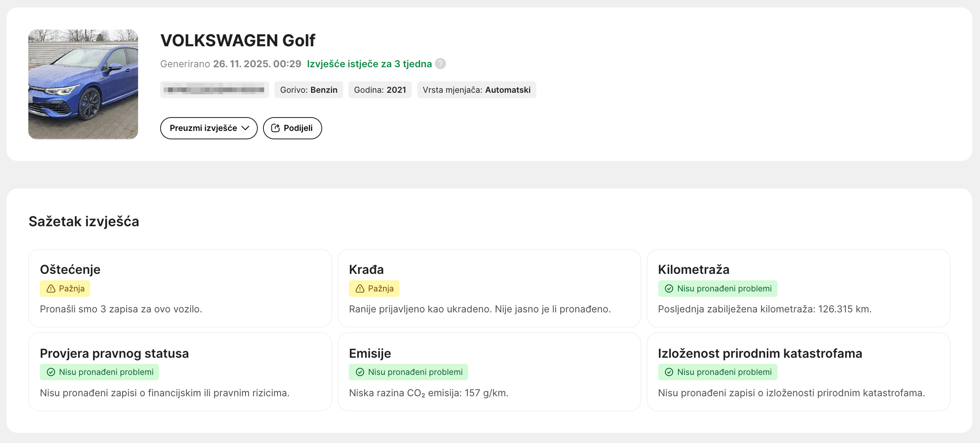Click the green check icon in Emisije card
This screenshot has height=443, width=980.
[x=360, y=372]
